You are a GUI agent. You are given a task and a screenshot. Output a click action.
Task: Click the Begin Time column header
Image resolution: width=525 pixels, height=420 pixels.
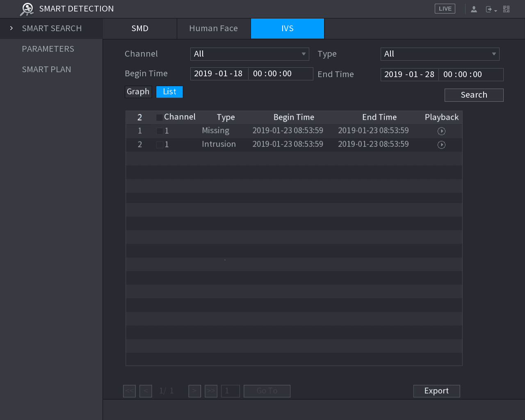click(x=294, y=117)
